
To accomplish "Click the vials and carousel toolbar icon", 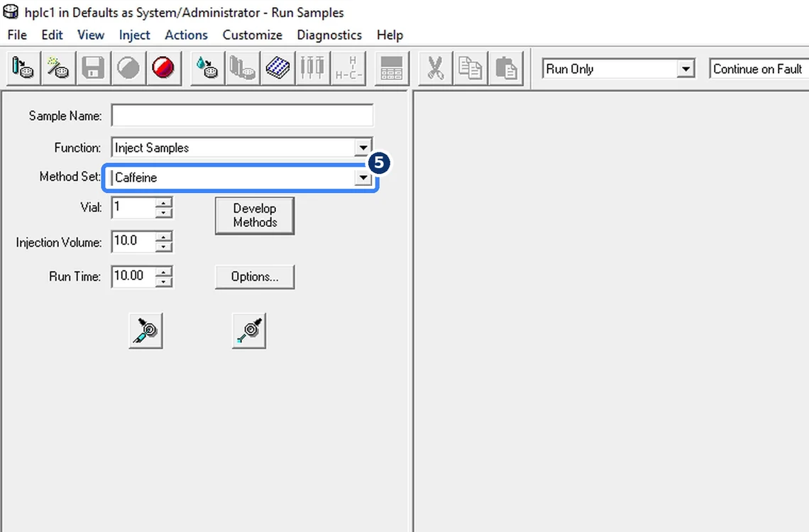I will 242,68.
